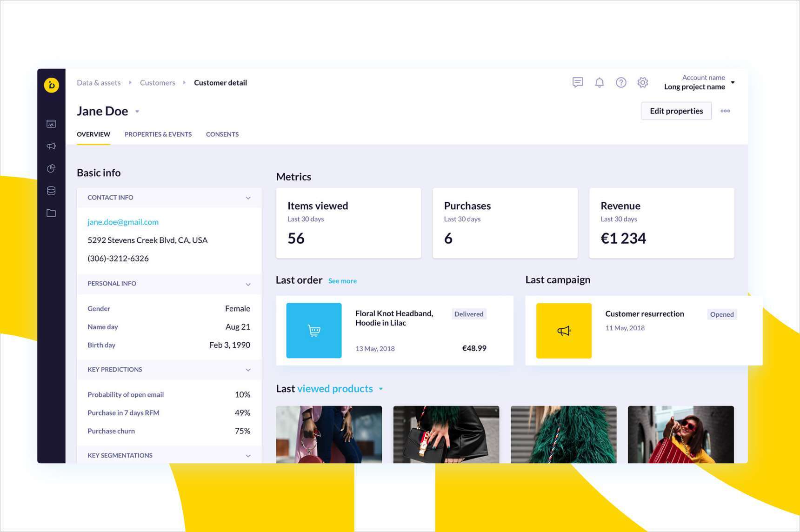Open the Floral Knot Headband order title
800x532 pixels.
[394, 318]
